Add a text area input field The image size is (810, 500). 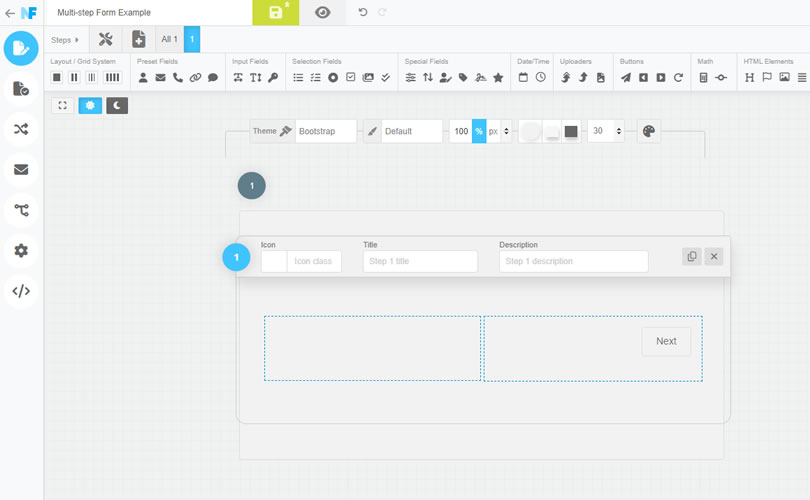pyautogui.click(x=256, y=77)
